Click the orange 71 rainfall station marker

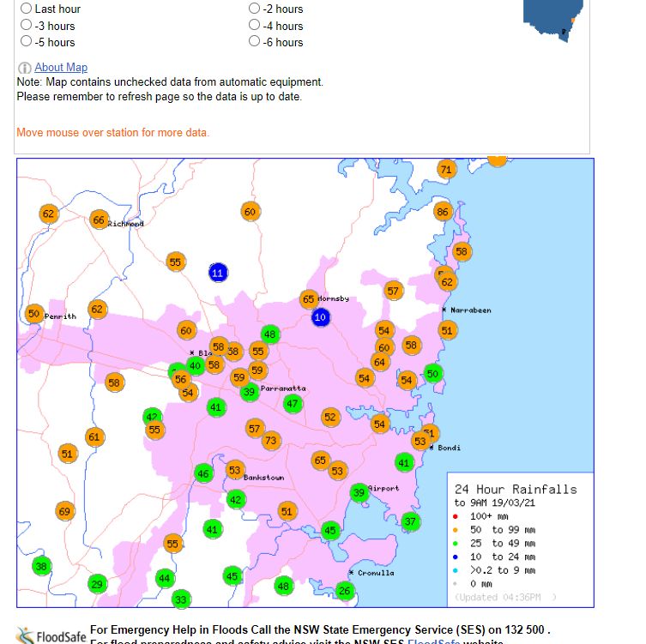[x=446, y=170]
